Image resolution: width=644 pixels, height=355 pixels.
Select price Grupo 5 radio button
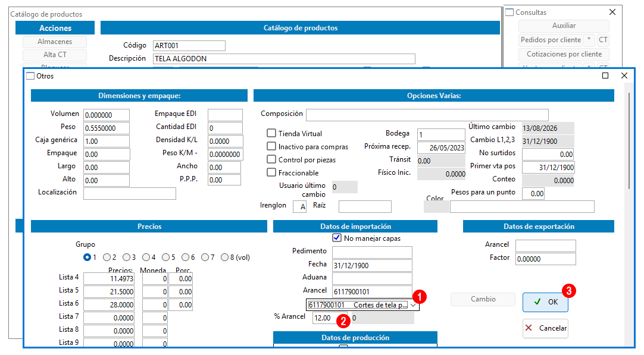166,257
